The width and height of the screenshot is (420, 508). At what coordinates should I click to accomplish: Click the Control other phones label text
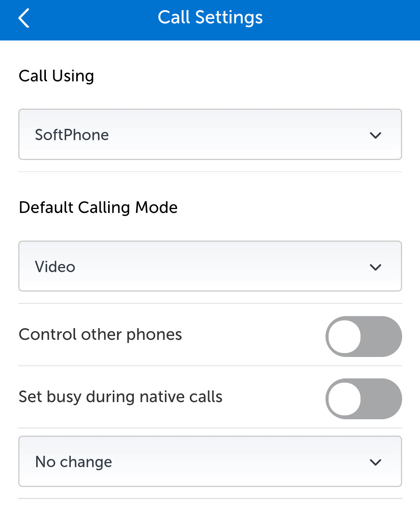(100, 335)
